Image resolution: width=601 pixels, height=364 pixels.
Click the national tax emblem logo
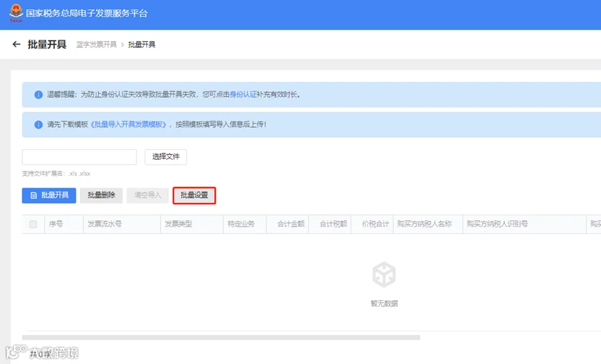pyautogui.click(x=16, y=13)
